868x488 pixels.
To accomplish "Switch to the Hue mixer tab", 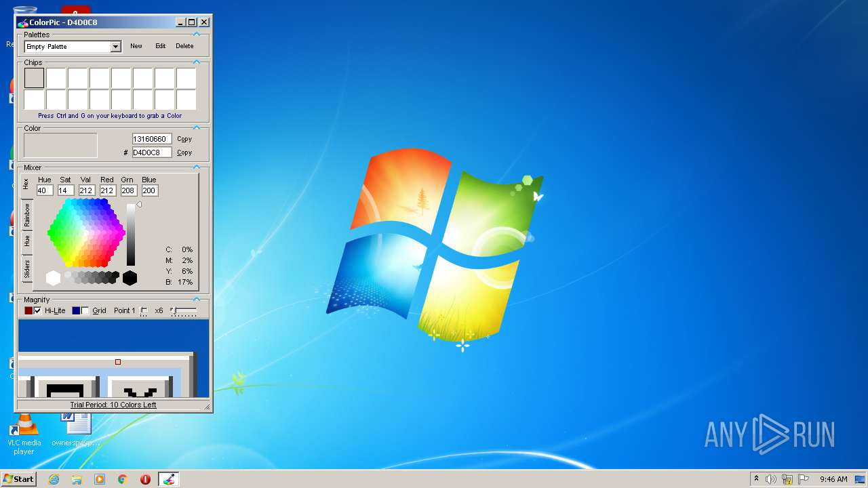I will click(26, 241).
